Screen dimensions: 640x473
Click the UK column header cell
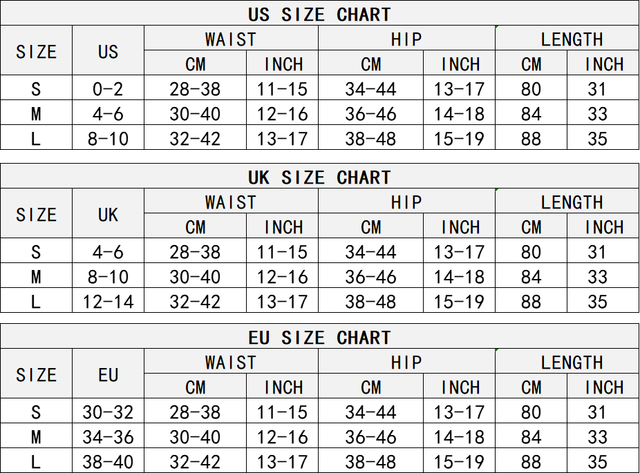click(108, 214)
